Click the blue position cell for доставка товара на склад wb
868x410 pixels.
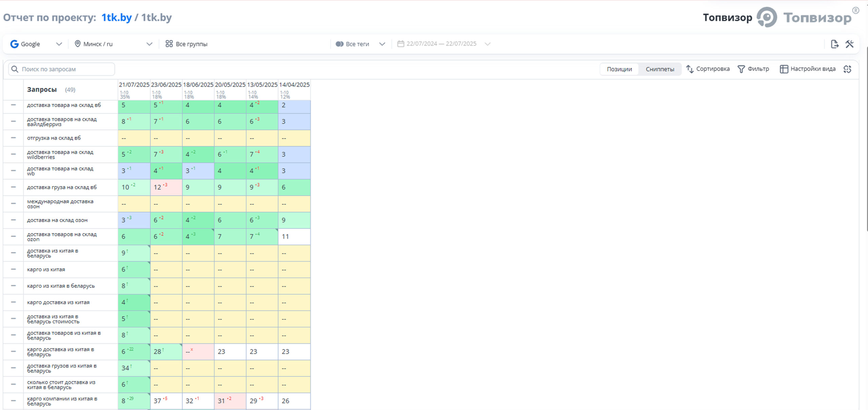(x=134, y=171)
